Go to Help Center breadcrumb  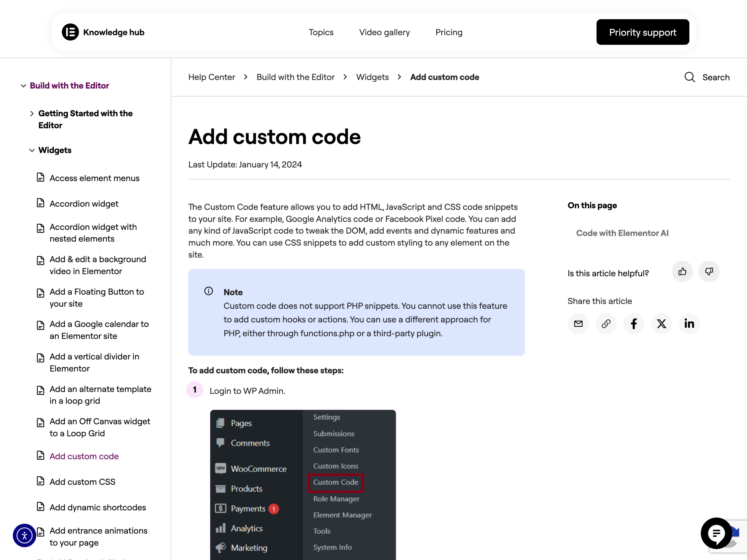click(x=212, y=77)
